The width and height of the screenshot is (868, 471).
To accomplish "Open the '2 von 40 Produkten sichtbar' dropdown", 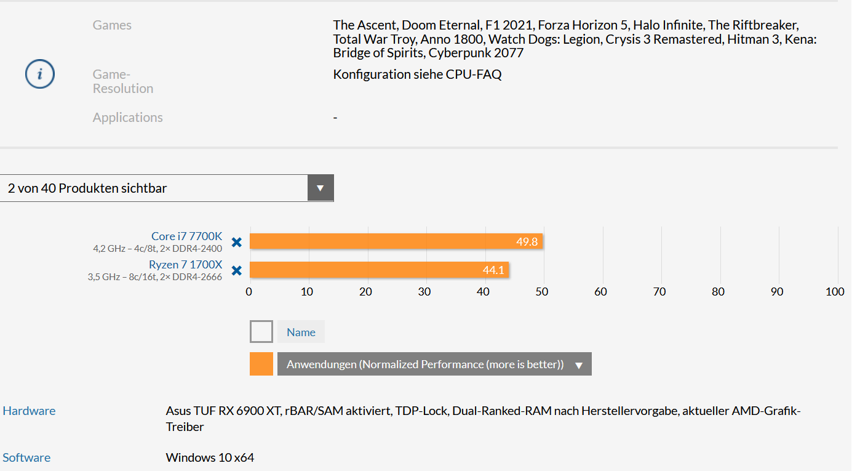I will [167, 188].
